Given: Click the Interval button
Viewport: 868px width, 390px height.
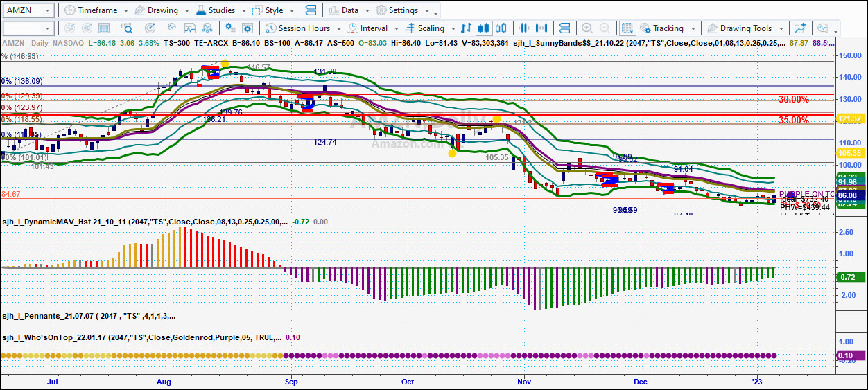Looking at the screenshot, I should coord(367,28).
